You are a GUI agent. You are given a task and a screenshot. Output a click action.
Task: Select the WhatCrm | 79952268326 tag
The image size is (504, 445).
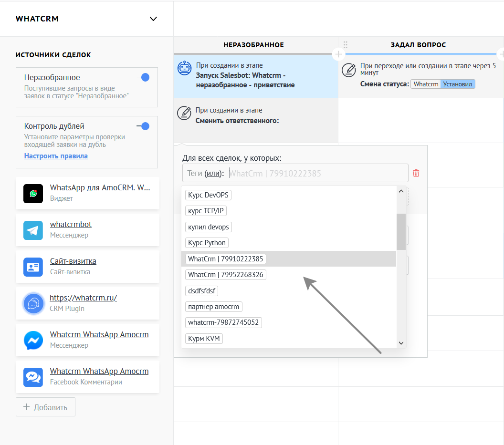[225, 275]
